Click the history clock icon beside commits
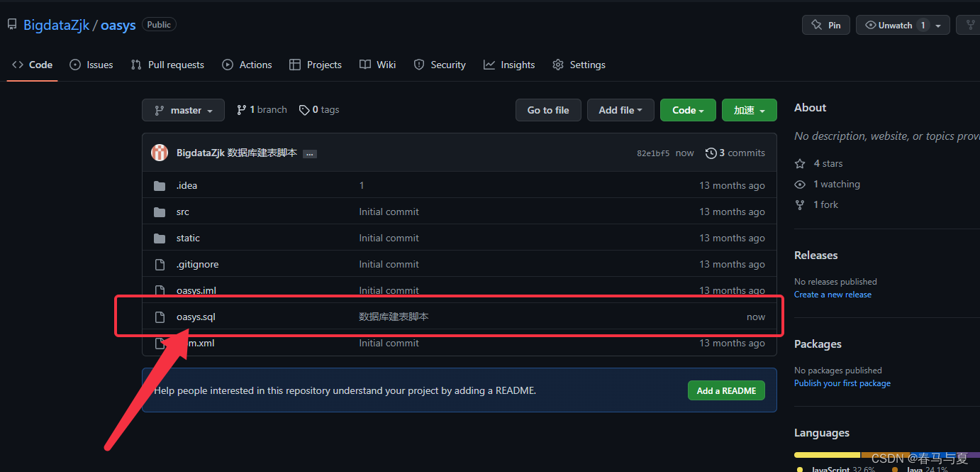Viewport: 980px width, 472px height. pos(711,153)
